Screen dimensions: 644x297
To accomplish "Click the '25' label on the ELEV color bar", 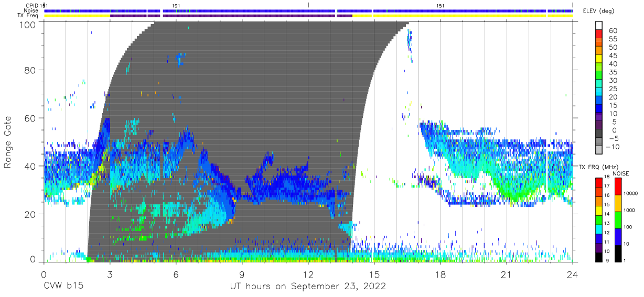I will coord(612,89).
